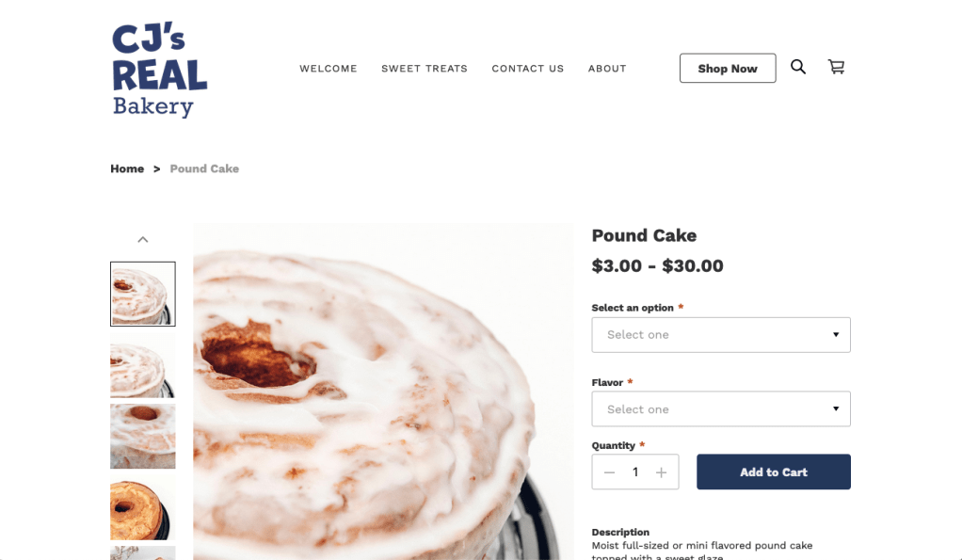Open the About page
This screenshot has width=962, height=560.
[607, 69]
